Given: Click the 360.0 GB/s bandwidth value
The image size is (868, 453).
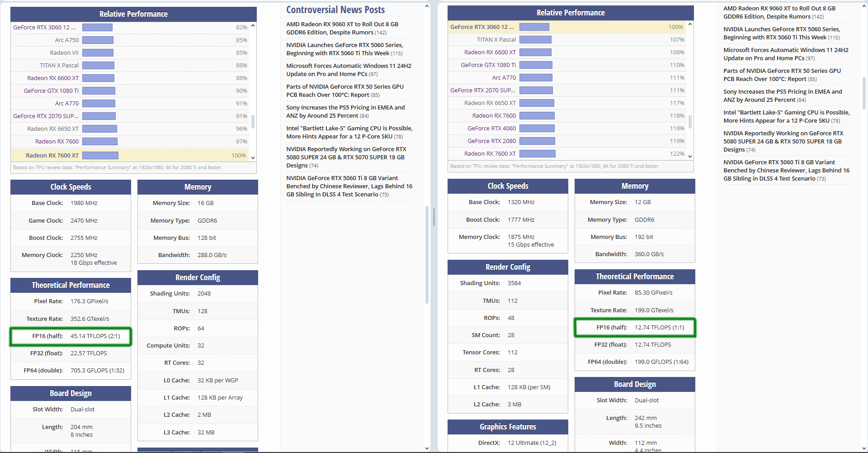Looking at the screenshot, I should (649, 254).
